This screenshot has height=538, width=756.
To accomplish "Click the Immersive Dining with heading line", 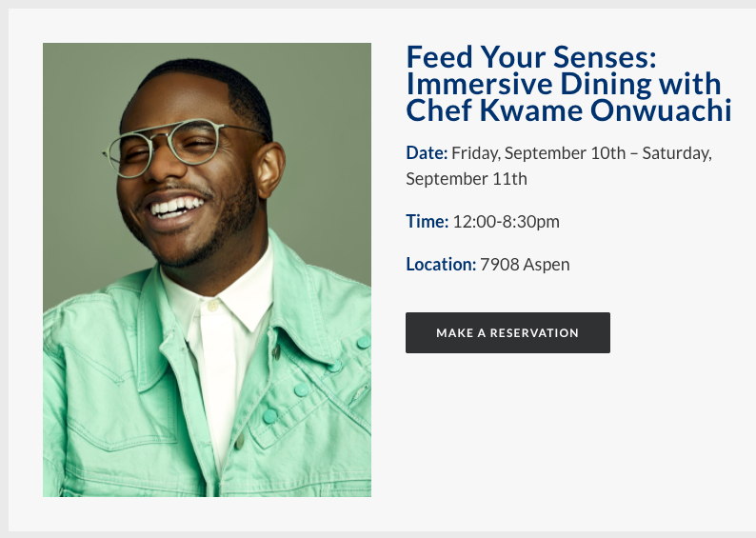I will point(563,84).
